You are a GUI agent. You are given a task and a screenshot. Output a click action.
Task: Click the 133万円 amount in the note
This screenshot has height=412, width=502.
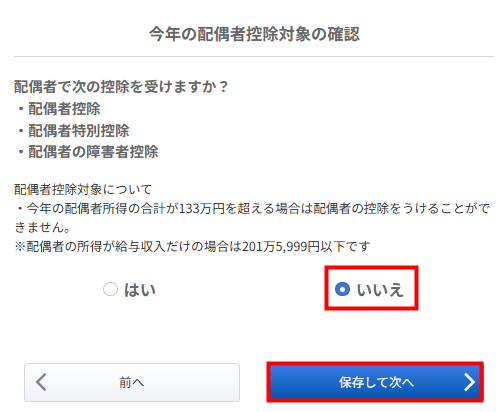click(x=202, y=208)
